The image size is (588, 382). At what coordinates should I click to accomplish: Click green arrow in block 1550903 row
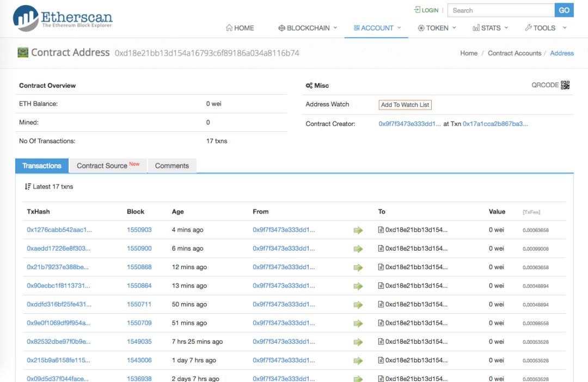pyautogui.click(x=358, y=230)
